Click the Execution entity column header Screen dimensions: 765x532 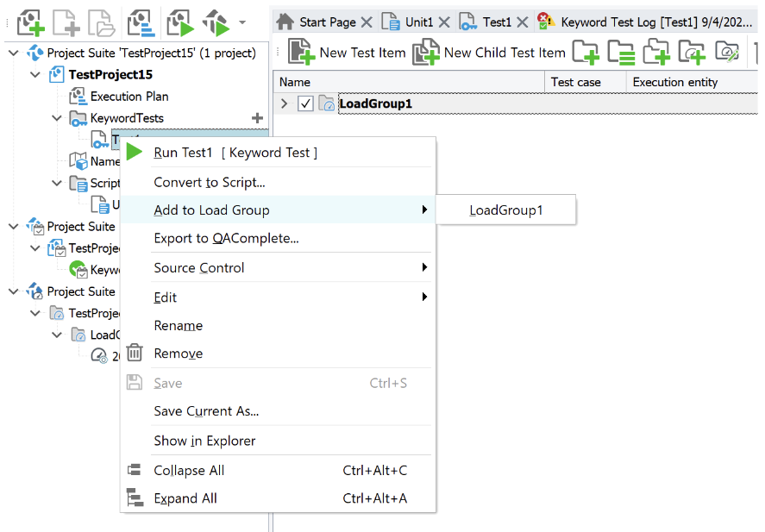click(674, 82)
